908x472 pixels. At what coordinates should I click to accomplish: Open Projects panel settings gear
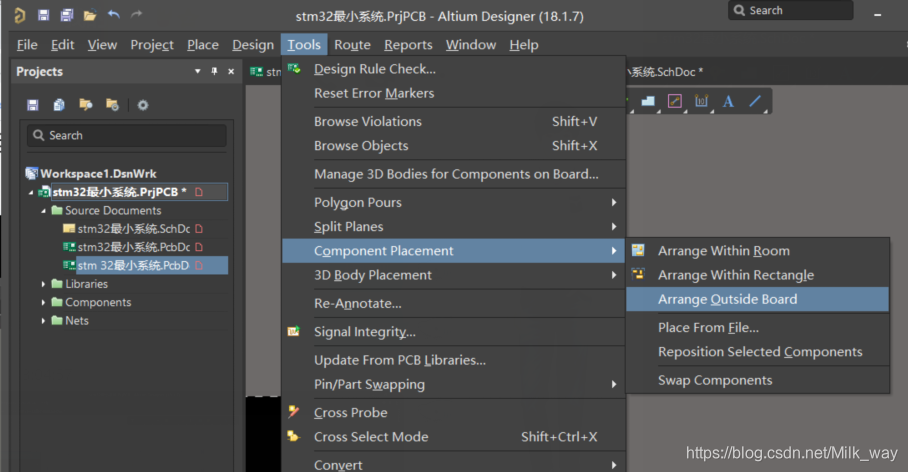[142, 105]
